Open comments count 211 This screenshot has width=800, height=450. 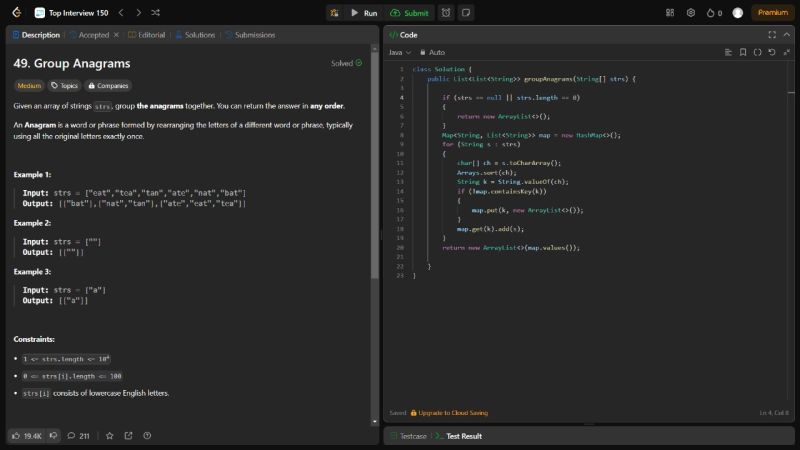(x=79, y=436)
